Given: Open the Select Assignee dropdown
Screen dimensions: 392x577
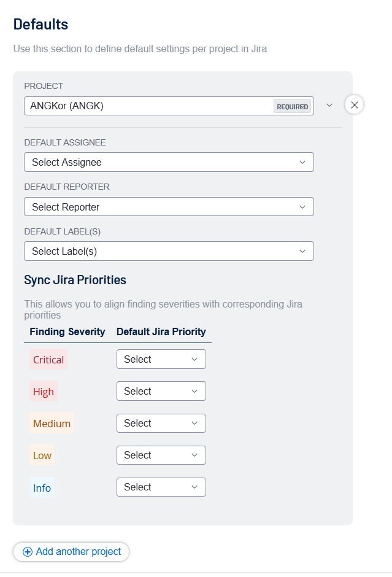Looking at the screenshot, I should pyautogui.click(x=169, y=163).
